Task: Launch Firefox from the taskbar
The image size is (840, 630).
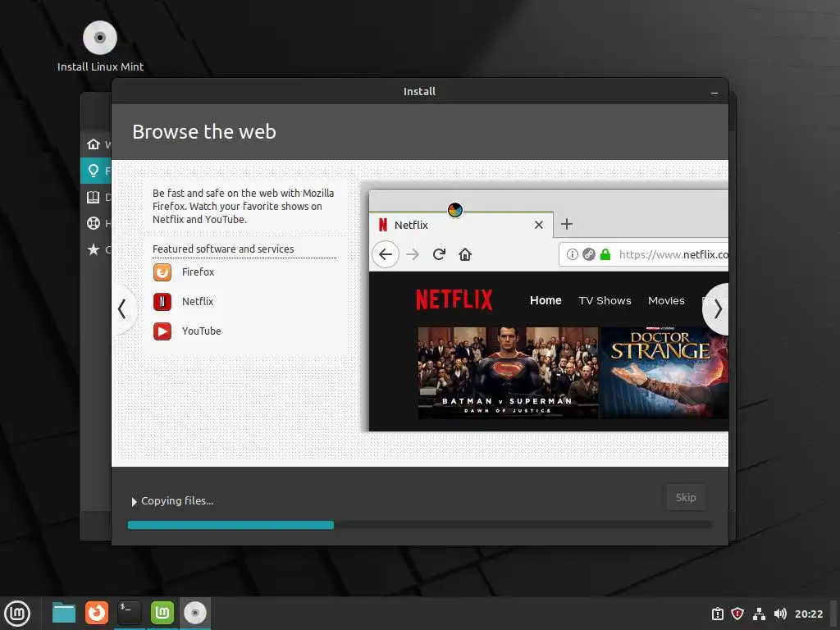Action: 97,614
